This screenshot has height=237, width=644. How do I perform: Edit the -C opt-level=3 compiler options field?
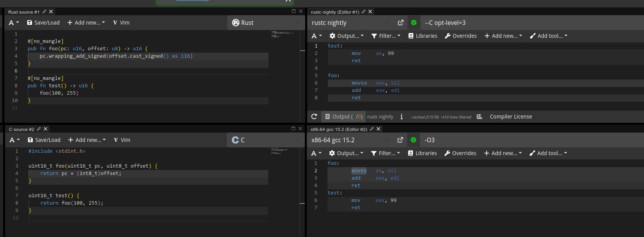pos(532,23)
